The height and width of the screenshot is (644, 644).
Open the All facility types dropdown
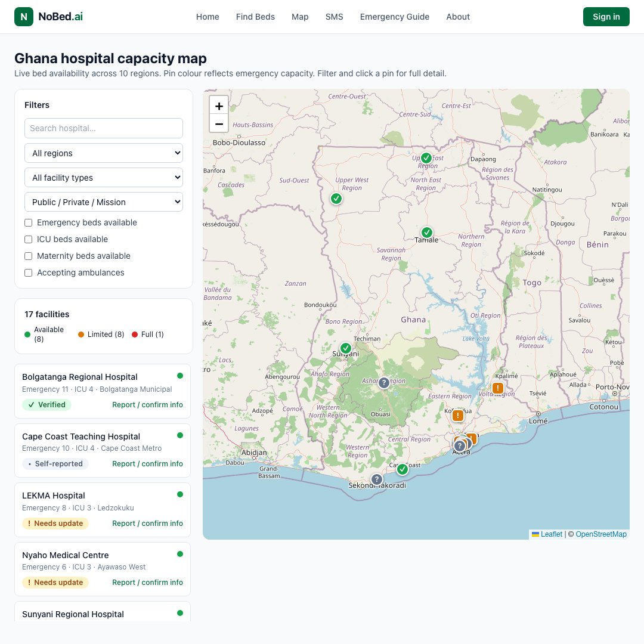104,178
